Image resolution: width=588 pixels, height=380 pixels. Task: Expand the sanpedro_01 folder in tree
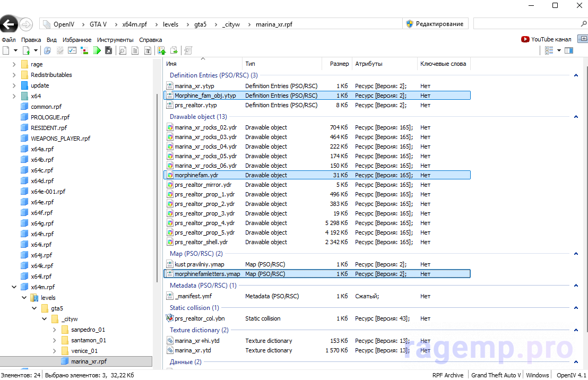tap(55, 330)
